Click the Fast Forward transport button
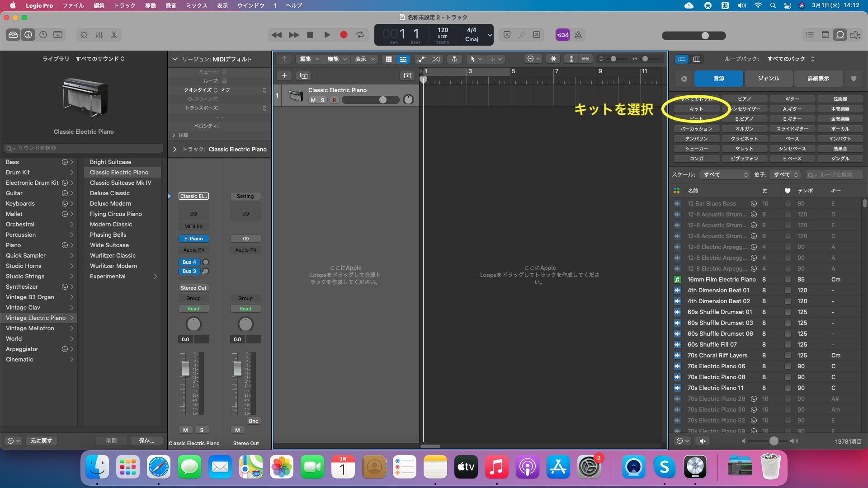 click(x=294, y=35)
